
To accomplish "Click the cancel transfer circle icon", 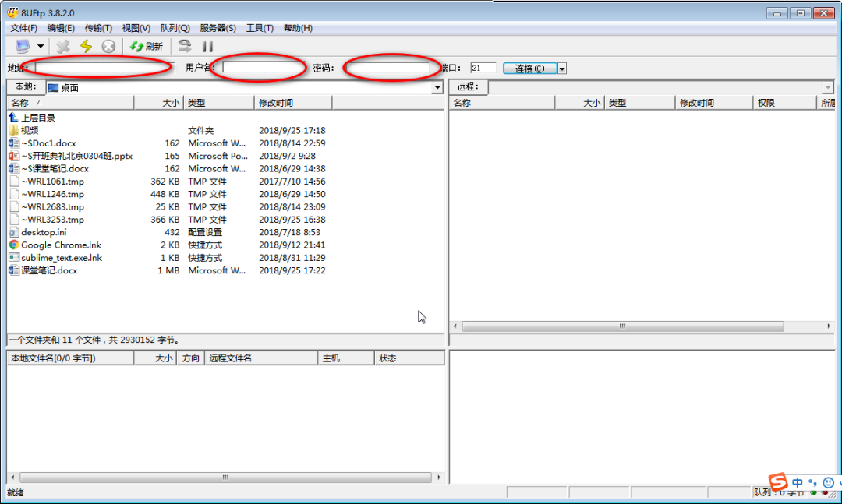I will coord(108,46).
